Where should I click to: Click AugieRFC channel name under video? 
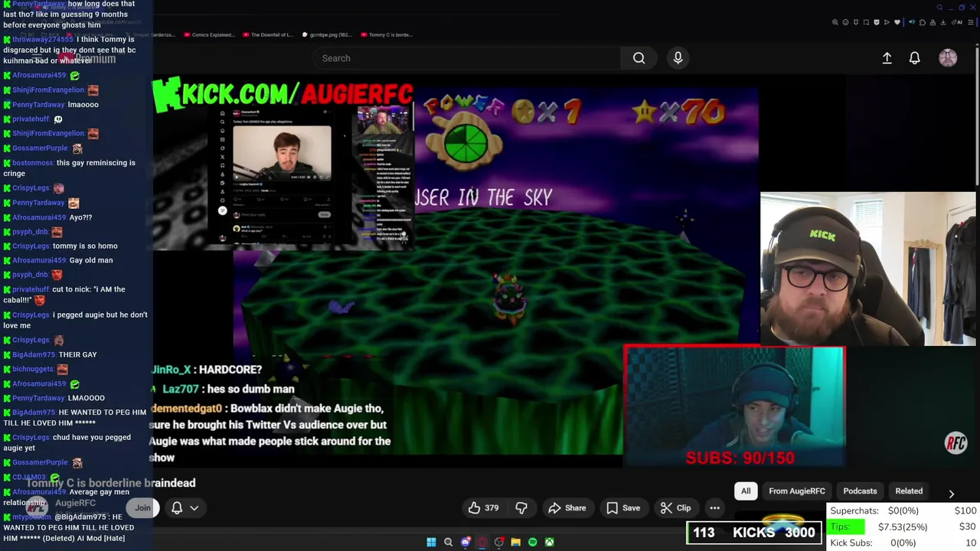coord(75,503)
